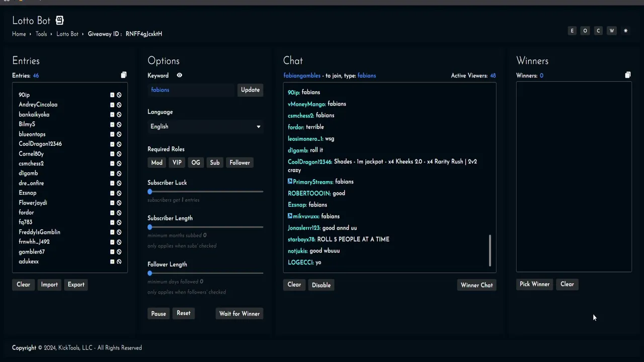The height and width of the screenshot is (362, 644).
Task: Ban d1gamb with block icon
Action: (x=119, y=173)
